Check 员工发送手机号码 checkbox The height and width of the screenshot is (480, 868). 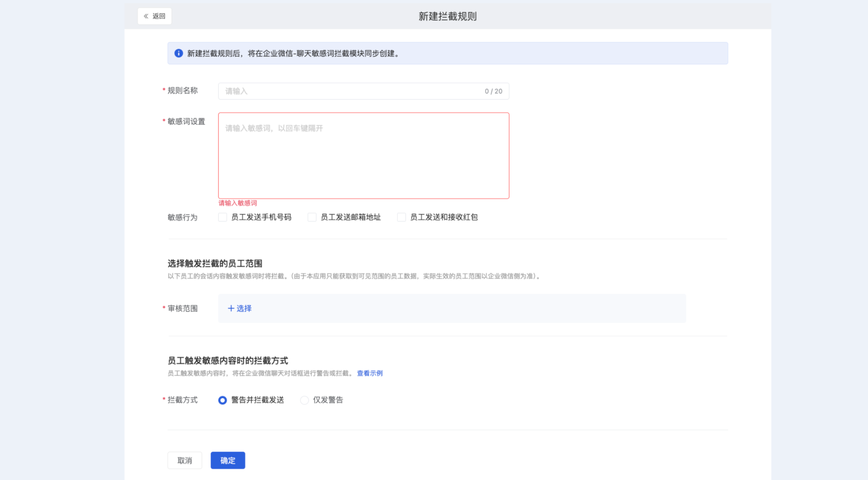[x=222, y=217]
